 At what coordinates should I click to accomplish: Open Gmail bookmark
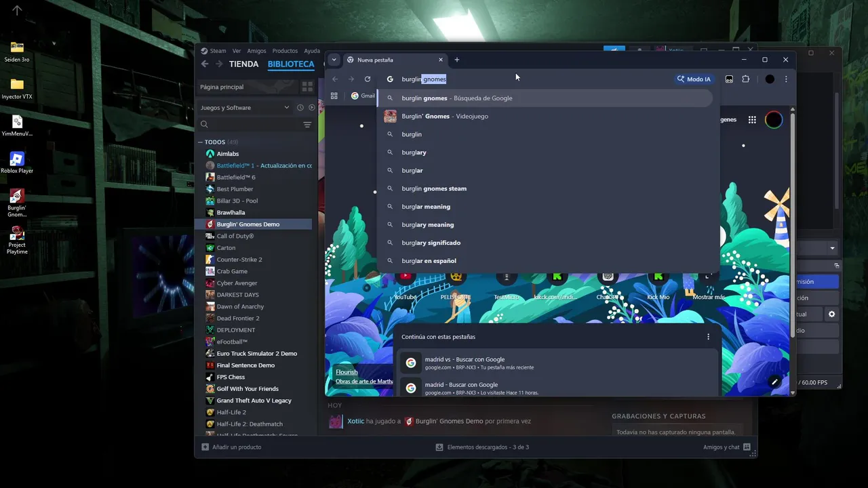pos(363,96)
